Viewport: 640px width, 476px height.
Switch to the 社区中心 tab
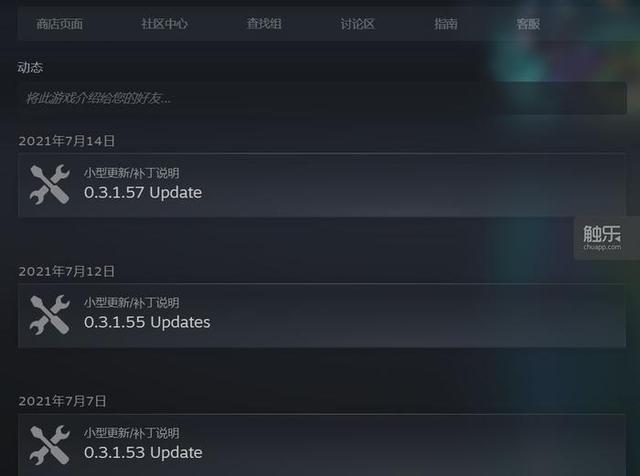click(164, 24)
